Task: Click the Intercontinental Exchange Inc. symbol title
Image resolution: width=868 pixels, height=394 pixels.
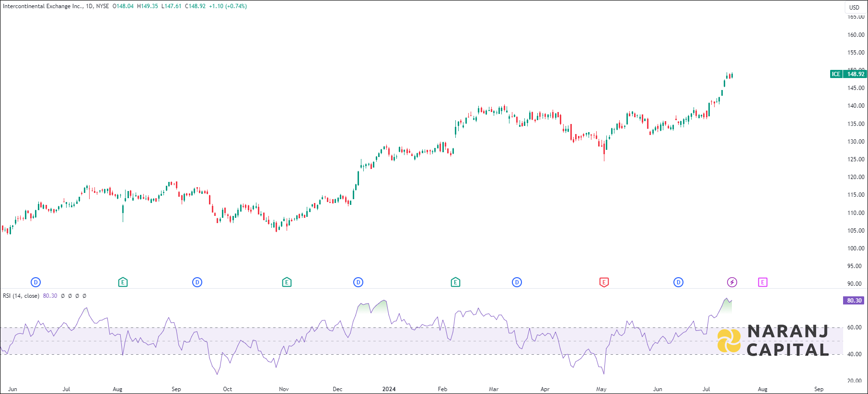Action: [43, 6]
